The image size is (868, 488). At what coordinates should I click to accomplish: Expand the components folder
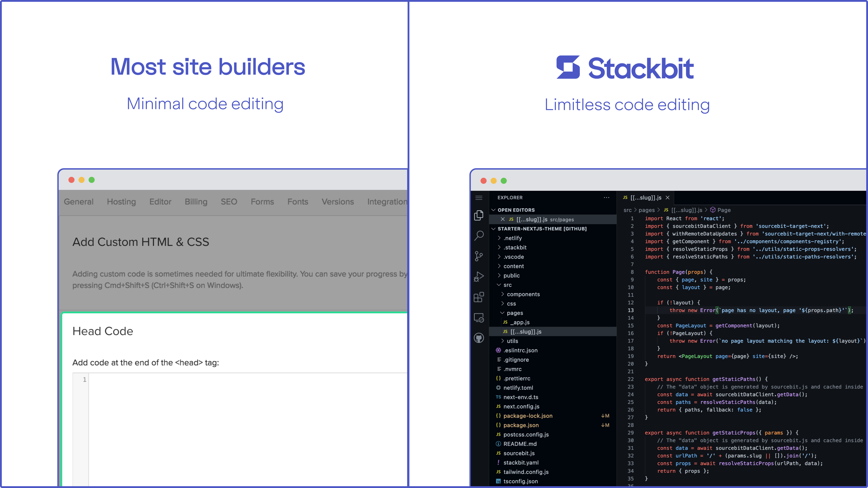502,294
